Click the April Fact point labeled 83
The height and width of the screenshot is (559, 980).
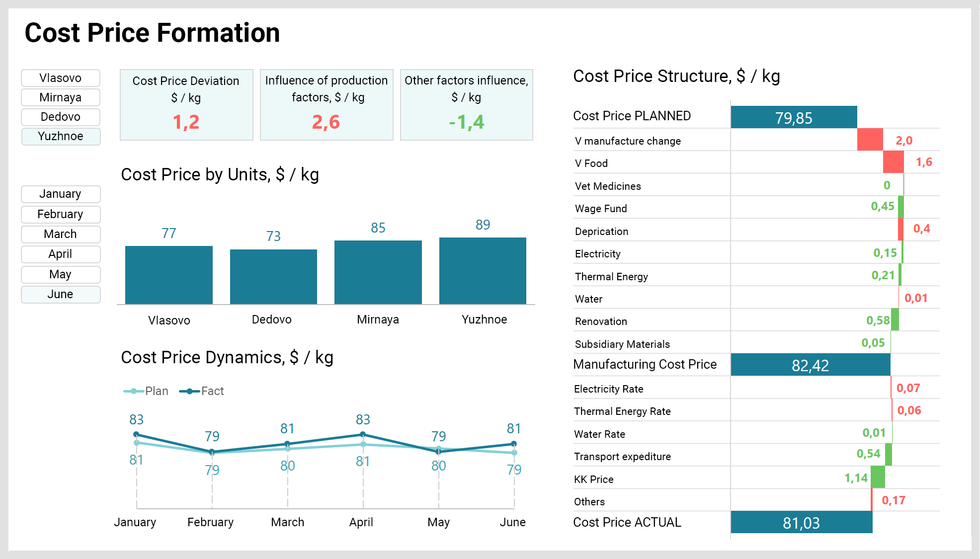(363, 435)
